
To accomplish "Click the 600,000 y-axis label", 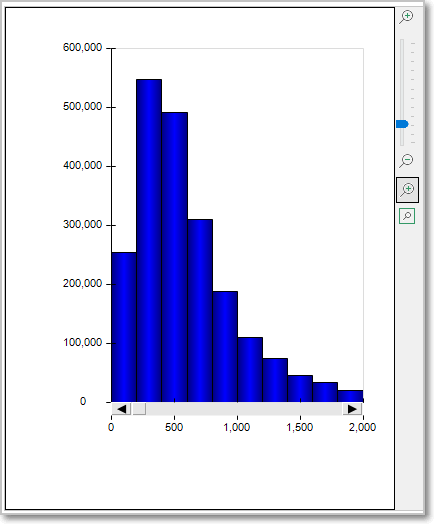I will coord(82,47).
